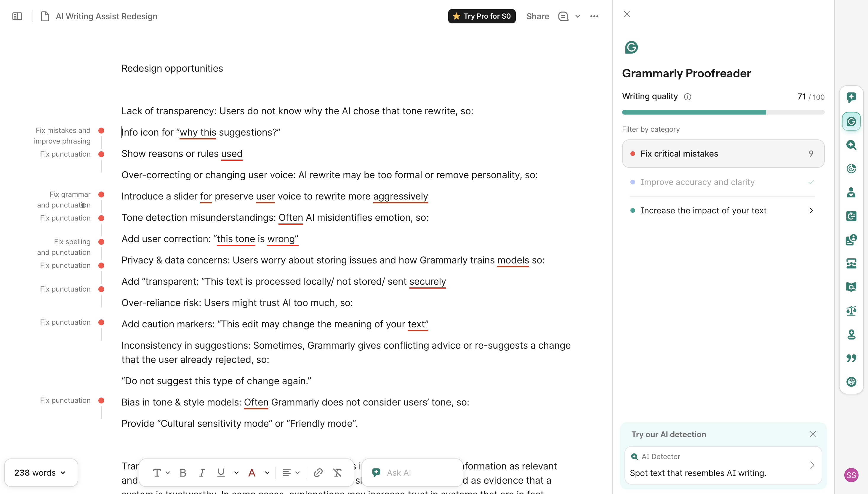Open the document-with-person agent icon

point(851,240)
